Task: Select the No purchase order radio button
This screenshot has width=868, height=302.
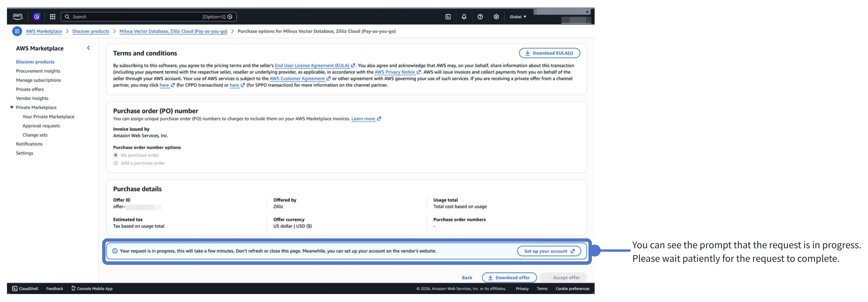Action: pos(116,155)
